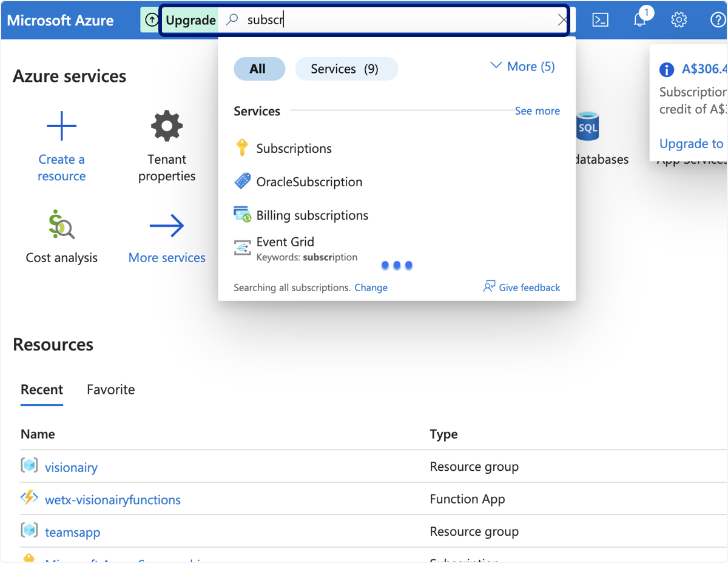Click the Billing subscriptions icon
This screenshot has height=563, width=728.
click(x=243, y=215)
